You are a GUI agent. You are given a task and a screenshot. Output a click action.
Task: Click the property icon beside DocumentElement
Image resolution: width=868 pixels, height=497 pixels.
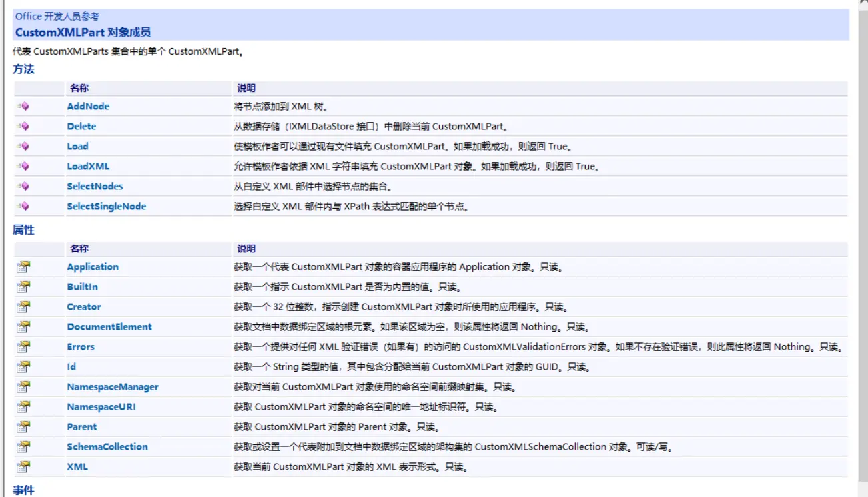[x=23, y=327]
